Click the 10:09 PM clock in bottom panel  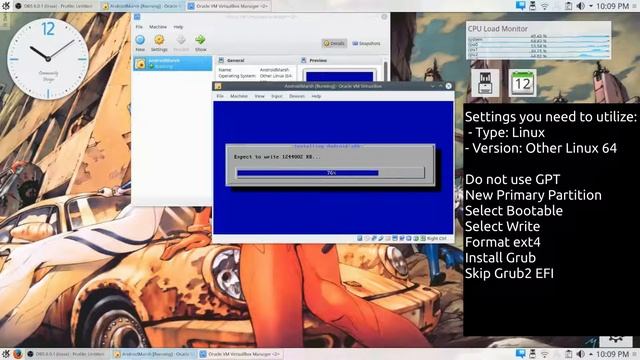pos(612,354)
